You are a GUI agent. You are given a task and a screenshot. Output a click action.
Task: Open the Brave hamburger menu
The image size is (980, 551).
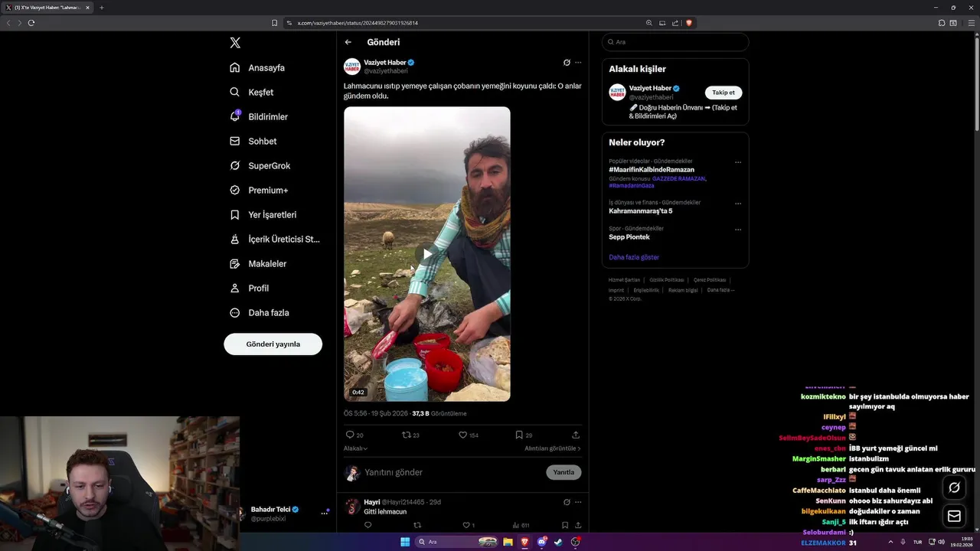[x=972, y=23]
